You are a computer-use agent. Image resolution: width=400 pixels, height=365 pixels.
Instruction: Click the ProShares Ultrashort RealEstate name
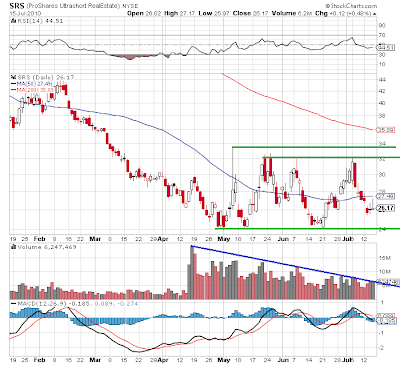point(72,6)
